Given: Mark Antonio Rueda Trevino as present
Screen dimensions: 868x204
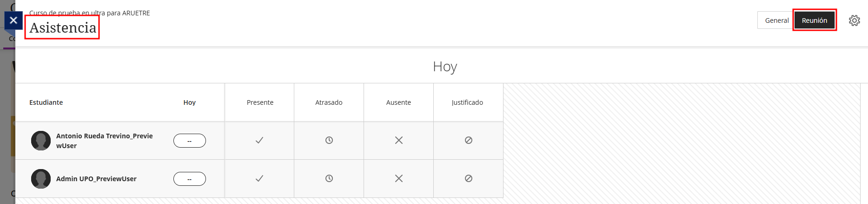Looking at the screenshot, I should coord(259,140).
